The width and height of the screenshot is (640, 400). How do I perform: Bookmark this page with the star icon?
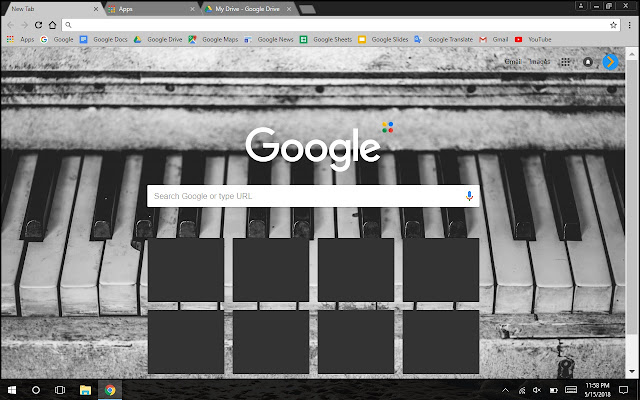(613, 25)
